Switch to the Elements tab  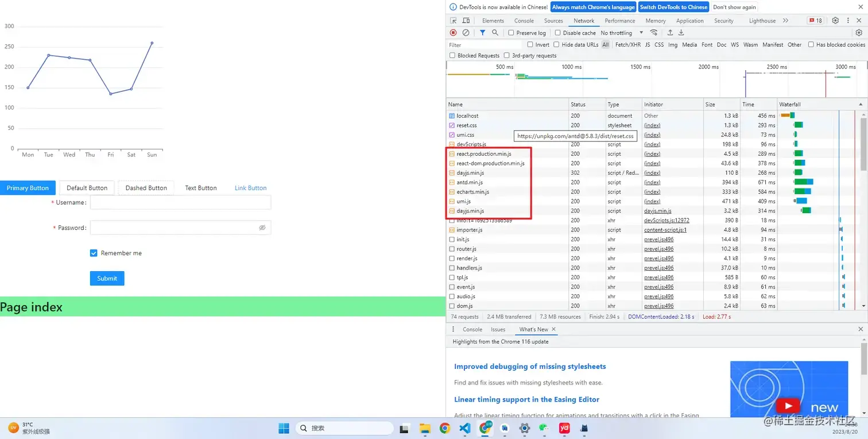click(493, 21)
